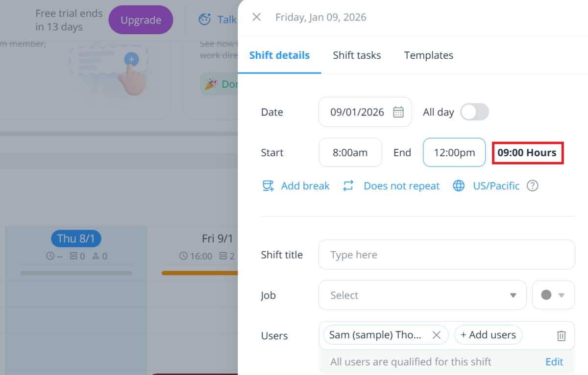588x375 pixels.
Task: Open the timezone help question mark icon
Action: (533, 186)
